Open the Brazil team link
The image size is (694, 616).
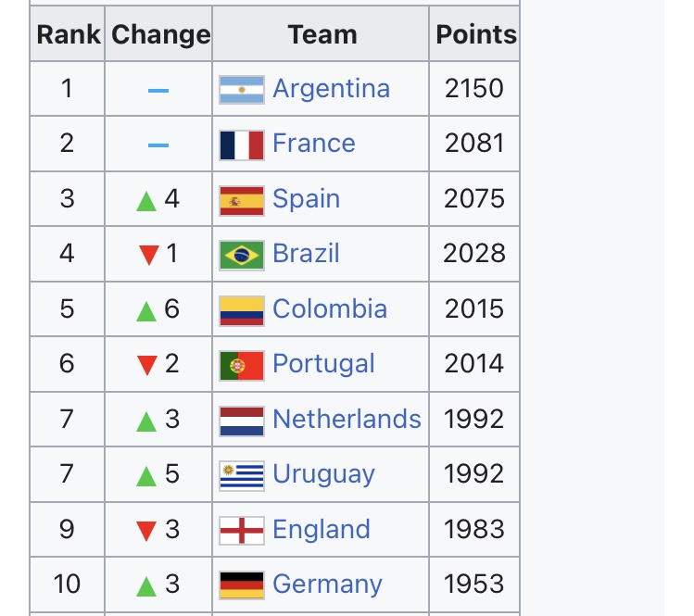click(306, 254)
